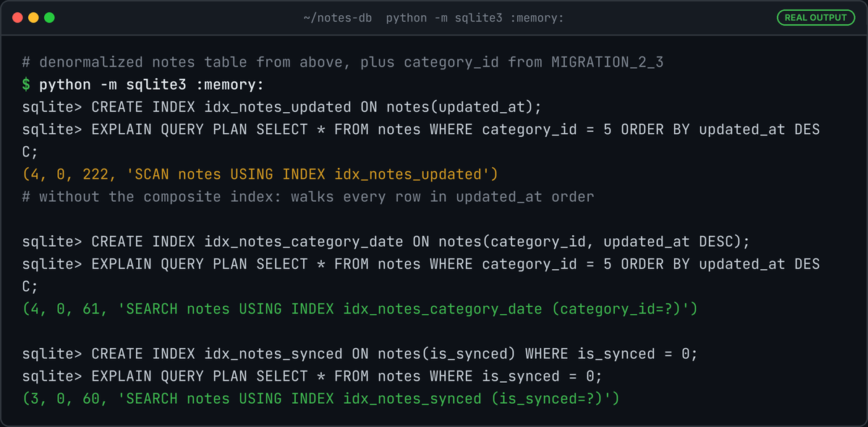Click the green maximize window button
The image size is (868, 427).
click(49, 17)
